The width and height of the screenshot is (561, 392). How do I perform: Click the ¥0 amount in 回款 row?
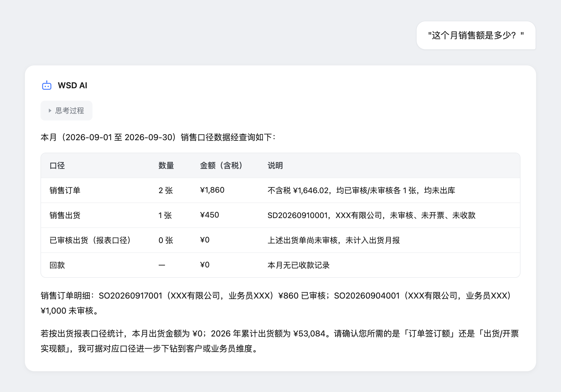pos(205,265)
